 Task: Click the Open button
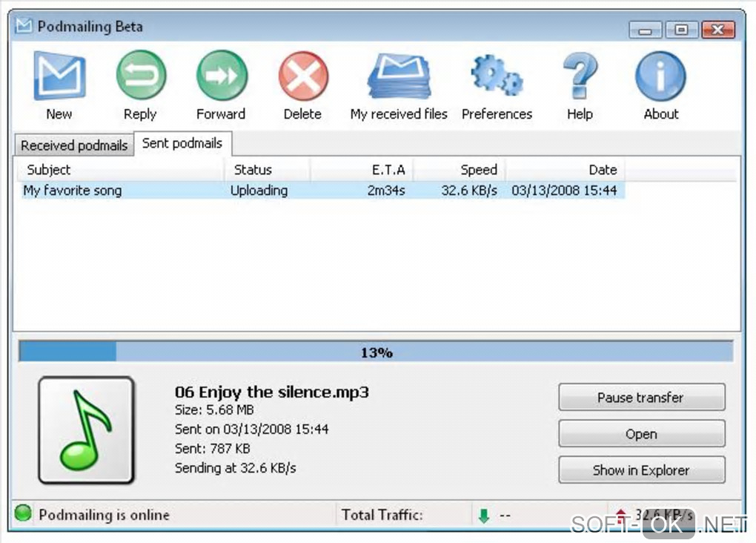click(642, 434)
